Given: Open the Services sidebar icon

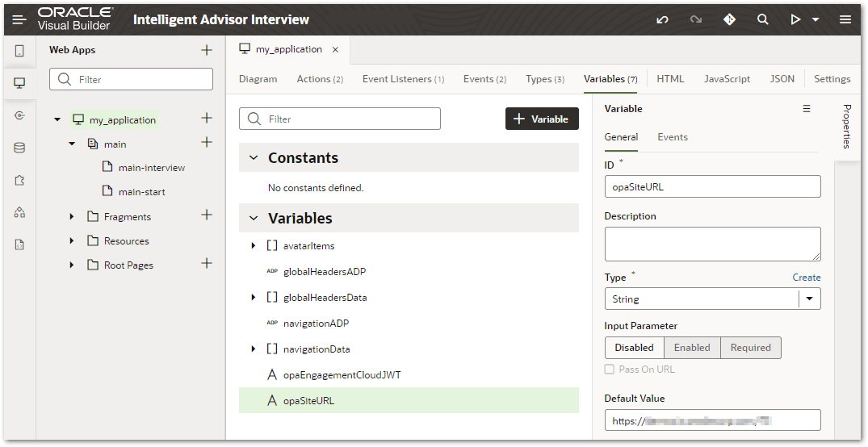Looking at the screenshot, I should click(x=19, y=115).
